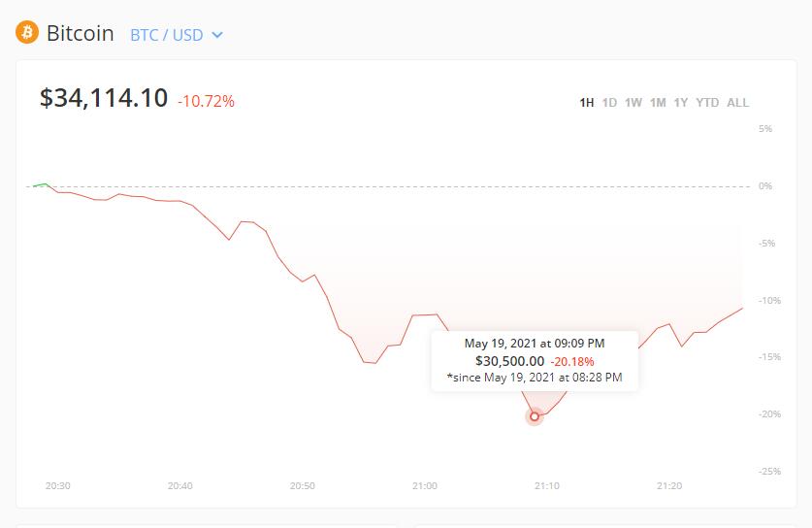This screenshot has width=812, height=528.
Task: Click the 21:00 time axis label
Action: (x=424, y=485)
